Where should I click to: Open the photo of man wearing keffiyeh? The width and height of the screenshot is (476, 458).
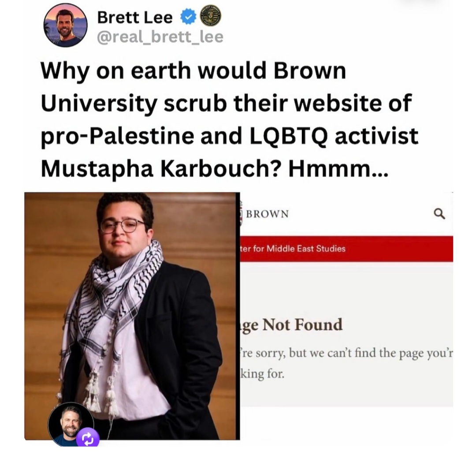[132, 316]
